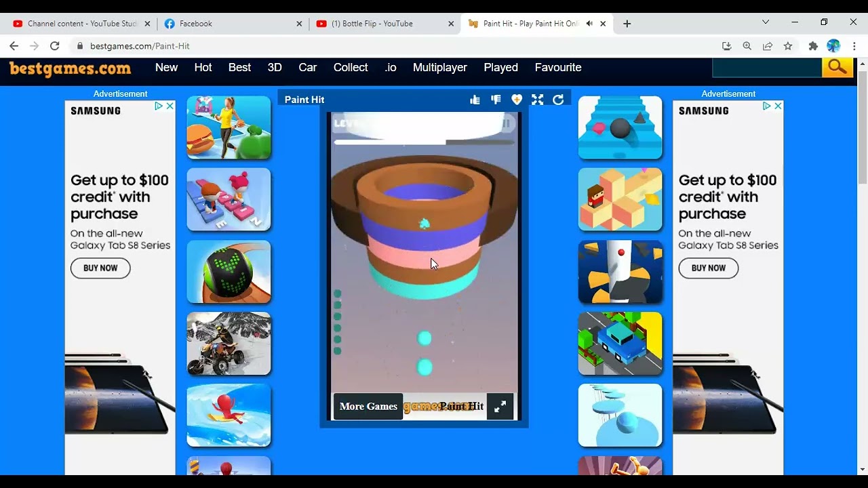Open the tab search dropdown chevron
The height and width of the screenshot is (488, 868).
click(766, 22)
